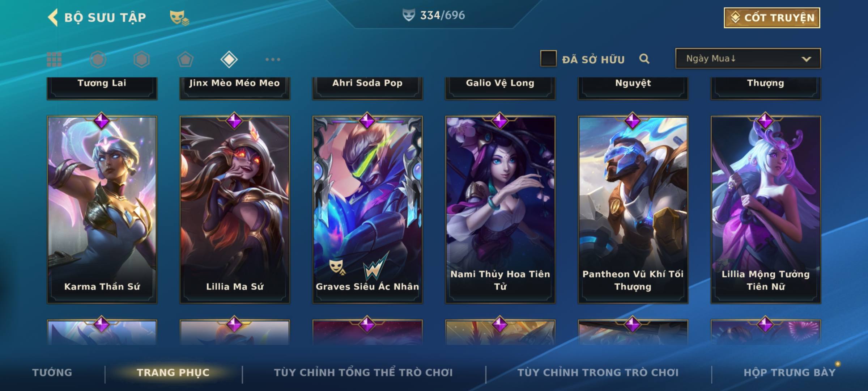Screen dimensions: 868x391
Task: Open the Karma Thần Sứ skin card
Action: click(102, 210)
